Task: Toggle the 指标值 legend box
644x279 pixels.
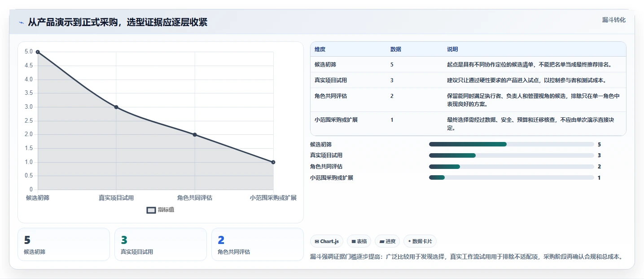Action: pos(151,210)
